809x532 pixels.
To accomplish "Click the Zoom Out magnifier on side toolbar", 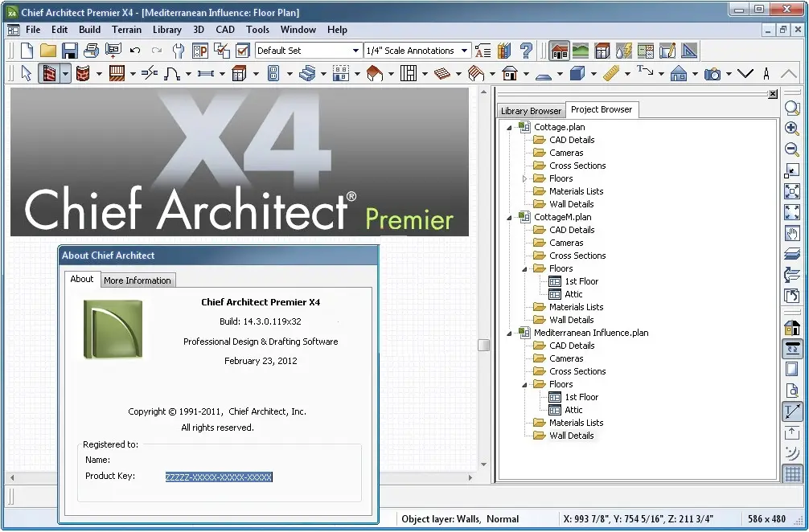I will [792, 149].
